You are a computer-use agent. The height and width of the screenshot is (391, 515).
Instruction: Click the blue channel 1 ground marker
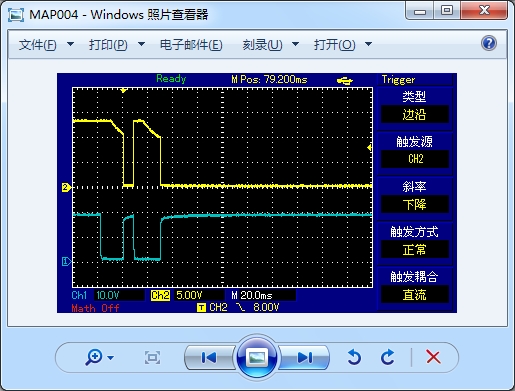coord(66,261)
